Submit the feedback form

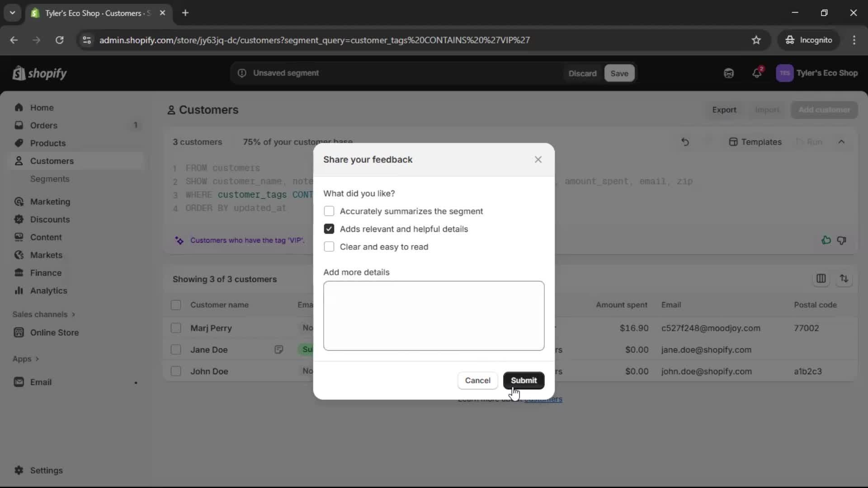pos(524,380)
